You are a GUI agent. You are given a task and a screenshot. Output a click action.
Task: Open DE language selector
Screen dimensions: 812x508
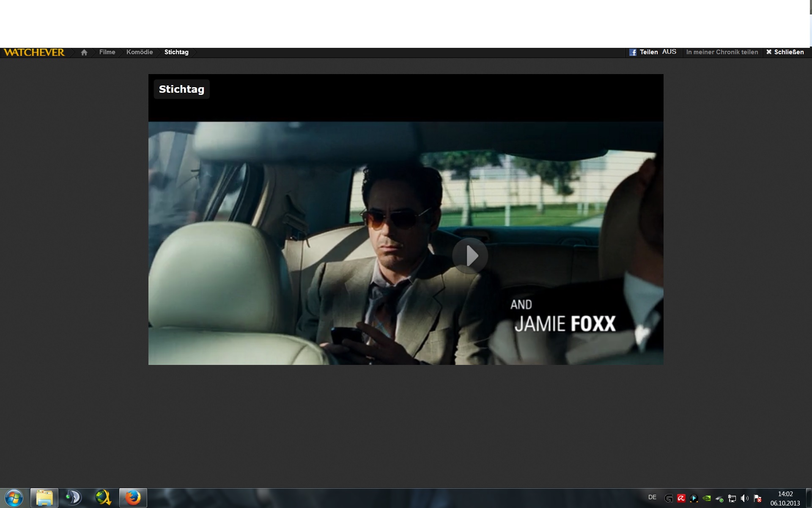(652, 497)
